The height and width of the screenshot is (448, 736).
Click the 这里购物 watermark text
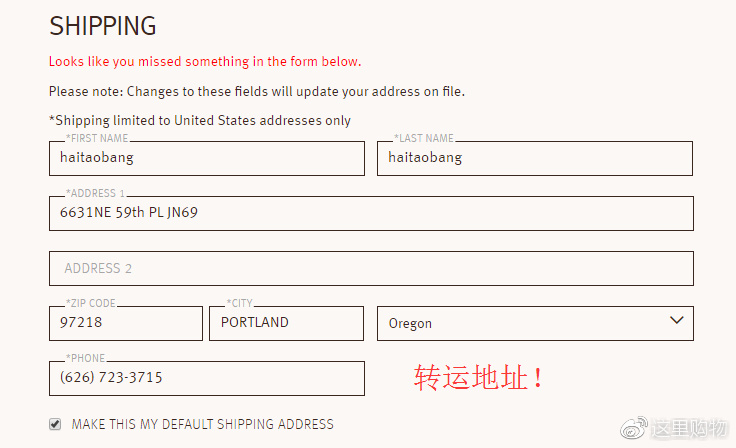[688, 428]
